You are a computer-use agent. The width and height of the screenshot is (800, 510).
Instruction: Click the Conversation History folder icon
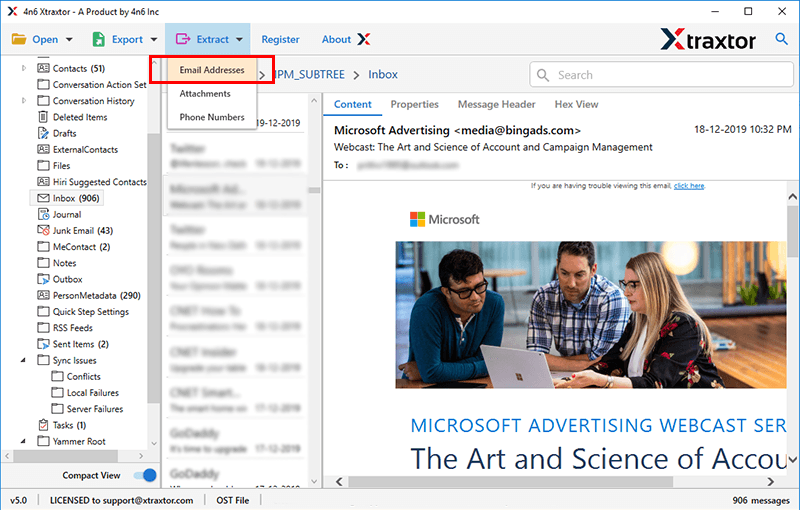[43, 100]
